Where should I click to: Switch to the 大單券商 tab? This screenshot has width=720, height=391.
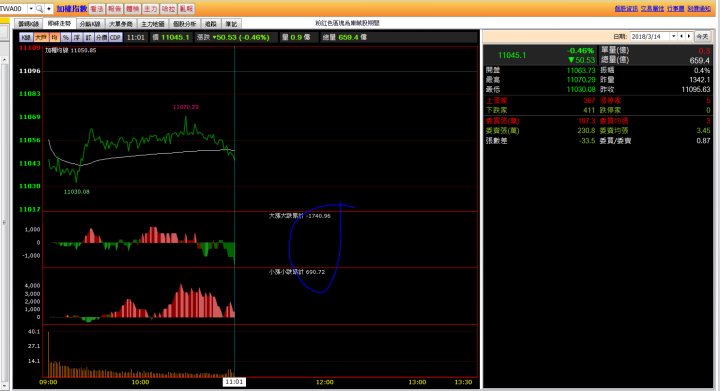(121, 24)
